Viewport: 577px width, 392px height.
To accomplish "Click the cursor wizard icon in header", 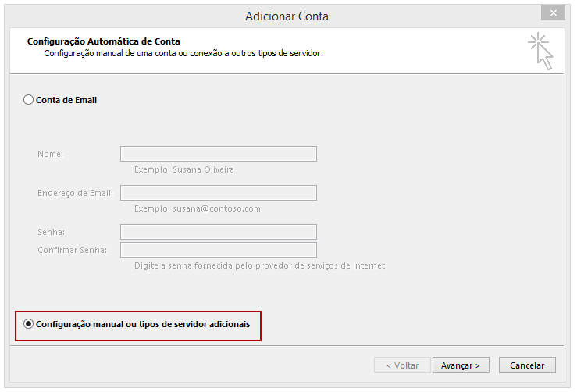I will pos(540,52).
